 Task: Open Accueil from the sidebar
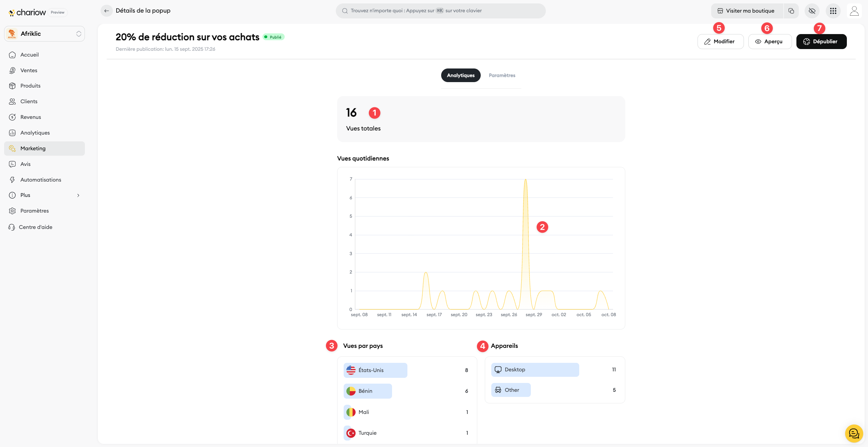30,55
